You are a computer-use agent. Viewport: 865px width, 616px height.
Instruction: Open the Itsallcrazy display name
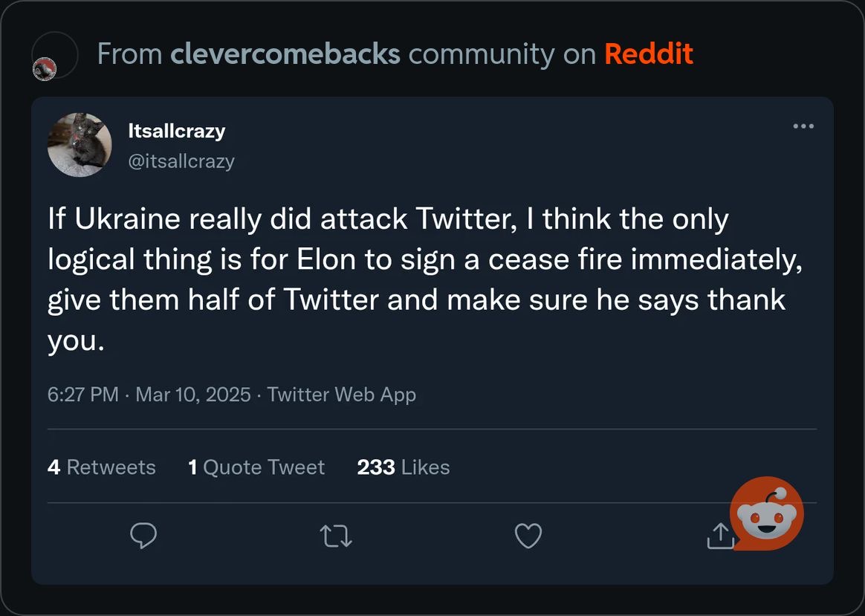pos(176,131)
